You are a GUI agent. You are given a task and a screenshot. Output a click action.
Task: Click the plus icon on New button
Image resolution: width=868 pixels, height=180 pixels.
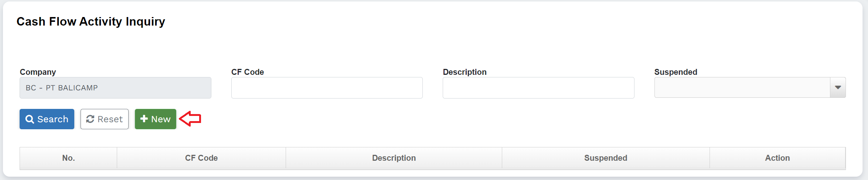(x=144, y=119)
